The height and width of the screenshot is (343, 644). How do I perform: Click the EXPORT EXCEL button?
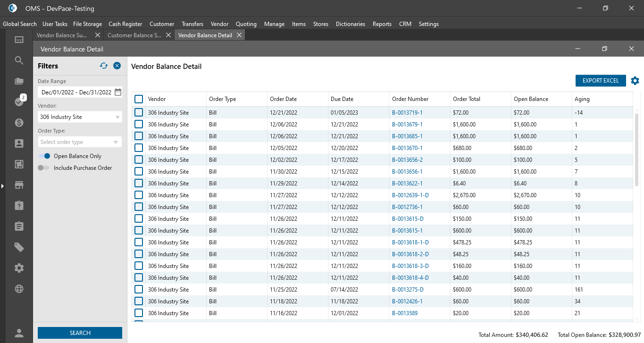click(x=600, y=81)
